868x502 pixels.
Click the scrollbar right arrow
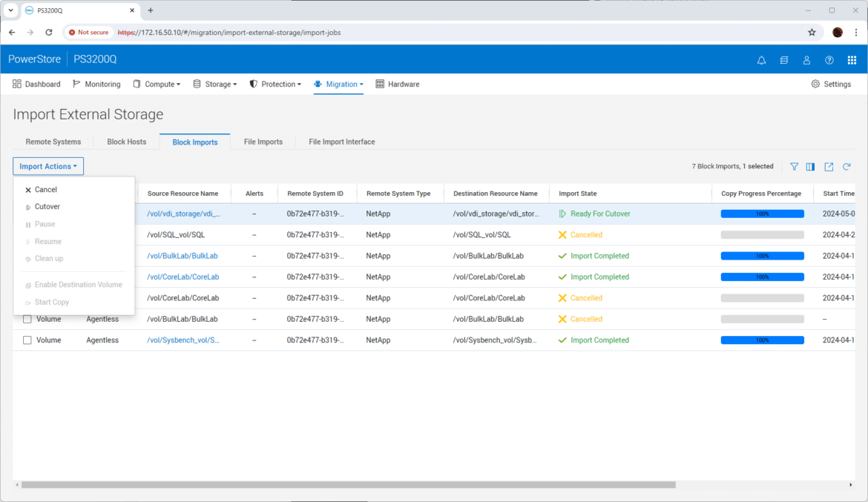click(851, 485)
